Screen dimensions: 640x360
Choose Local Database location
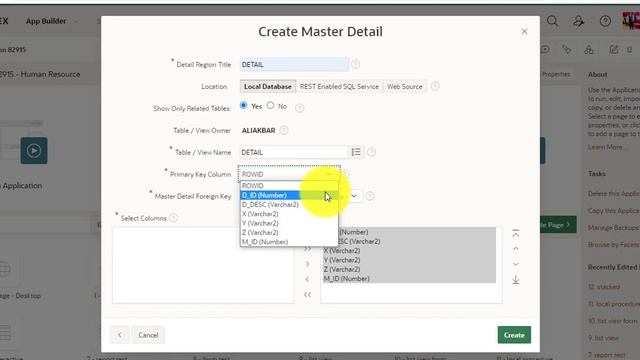(x=268, y=87)
